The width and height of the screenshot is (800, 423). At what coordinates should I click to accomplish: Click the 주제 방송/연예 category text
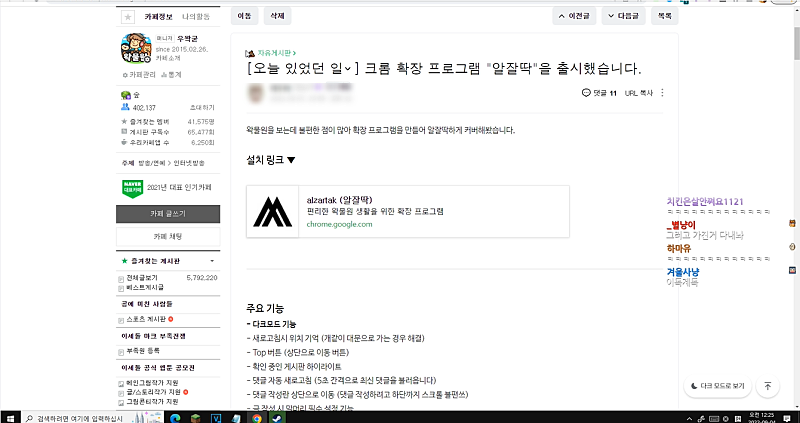(153, 163)
